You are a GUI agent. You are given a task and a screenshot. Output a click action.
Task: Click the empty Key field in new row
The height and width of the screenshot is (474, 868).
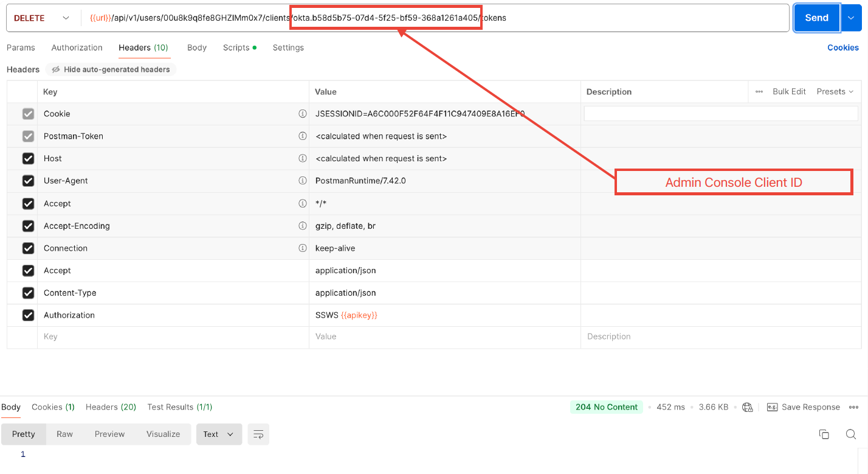pos(173,336)
